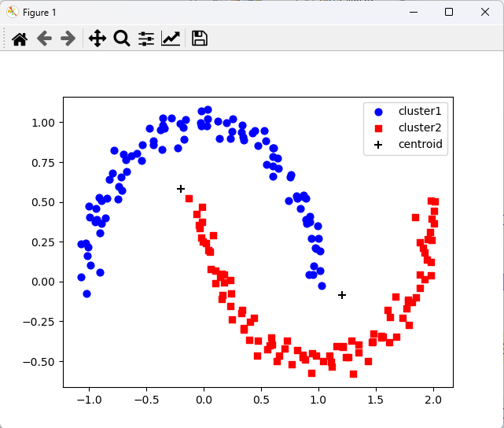The image size is (504, 428).
Task: Click x-axis tick label −1.0
Action: pos(89,400)
